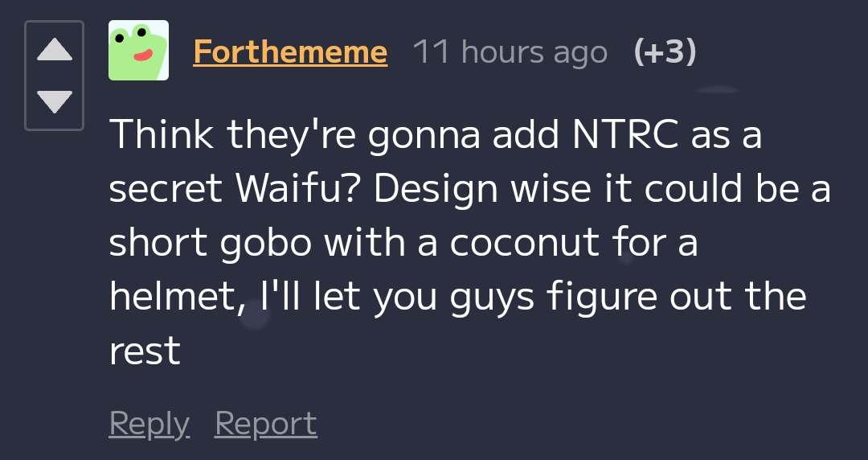Click the (+3) comment score

(665, 52)
